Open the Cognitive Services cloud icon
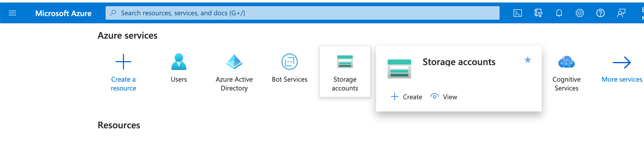Screen dimensions: 644x141 click(567, 62)
